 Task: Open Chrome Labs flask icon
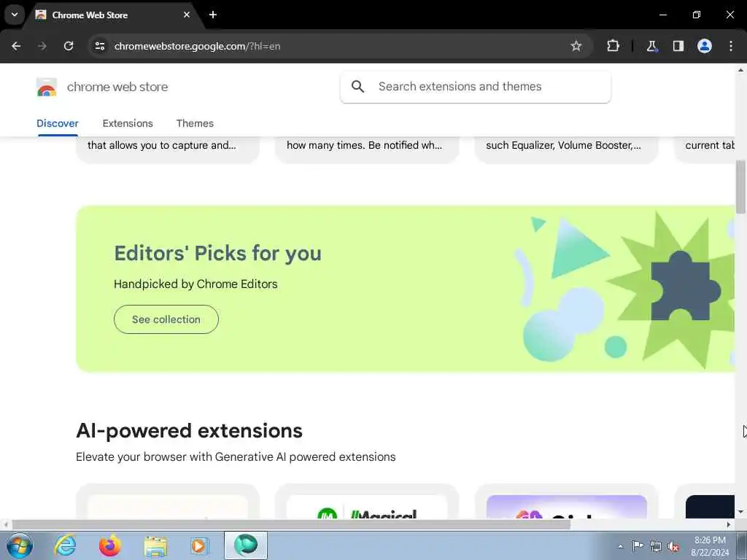[x=651, y=46]
